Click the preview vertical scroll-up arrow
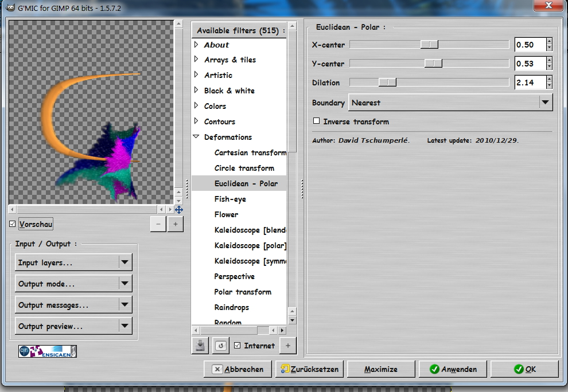The width and height of the screenshot is (568, 392). click(178, 24)
